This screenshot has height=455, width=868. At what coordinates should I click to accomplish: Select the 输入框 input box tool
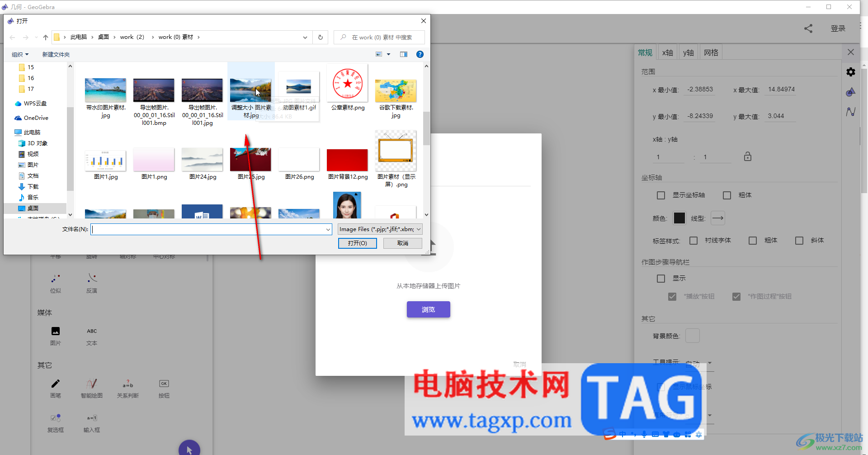click(92, 418)
